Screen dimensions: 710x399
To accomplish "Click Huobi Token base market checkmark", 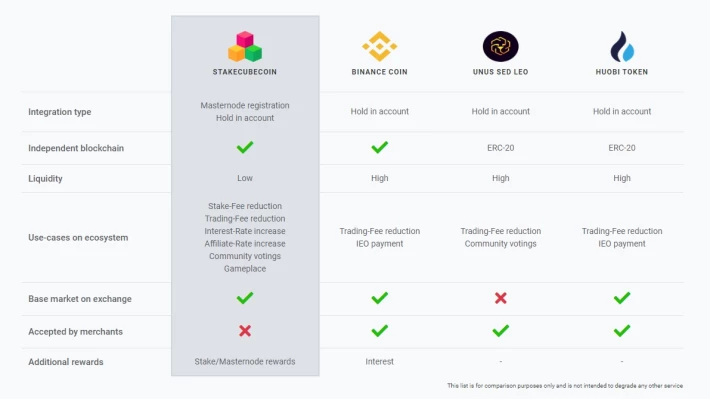I will (622, 298).
